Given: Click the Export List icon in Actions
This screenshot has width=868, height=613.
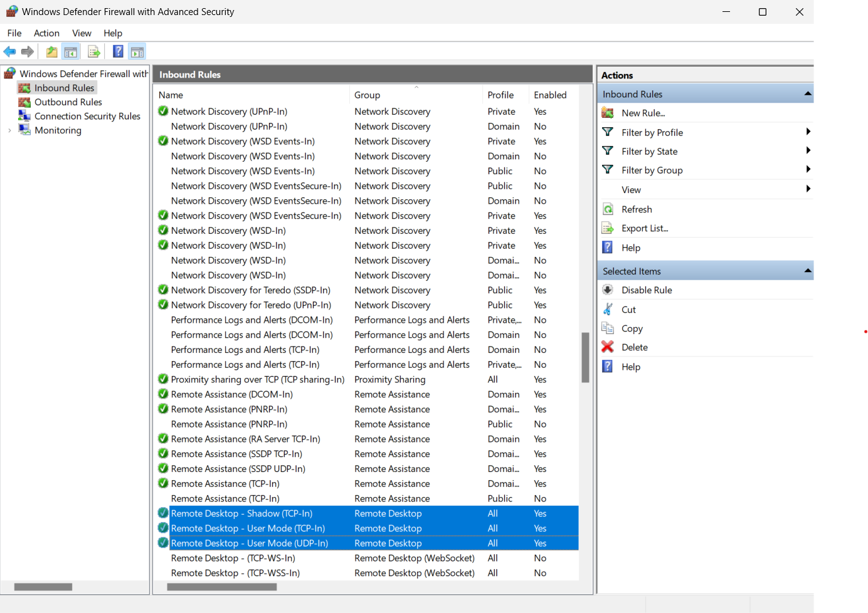Looking at the screenshot, I should pos(608,228).
